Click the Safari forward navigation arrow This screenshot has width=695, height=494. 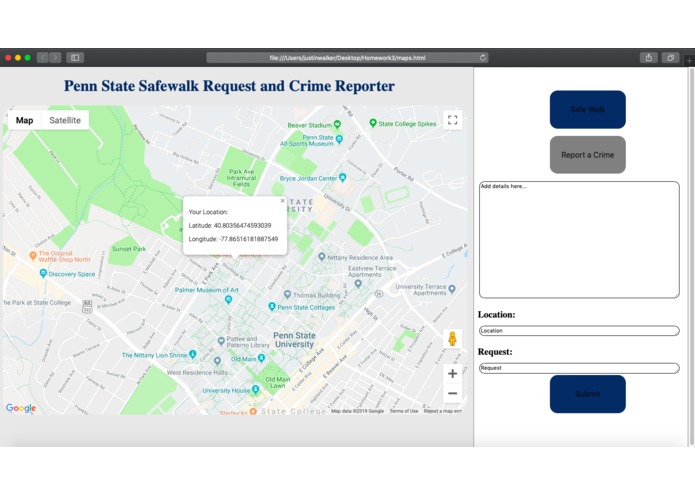pos(55,58)
